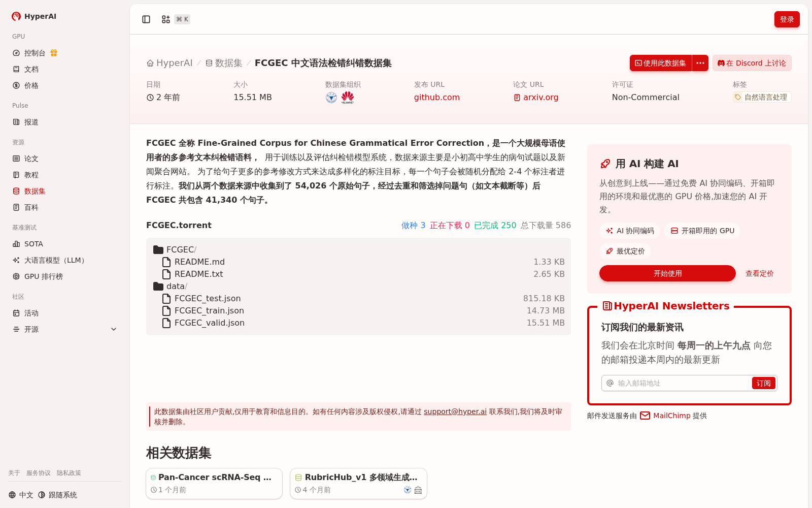Click the Huawei organization logo
812x508 pixels.
[348, 98]
